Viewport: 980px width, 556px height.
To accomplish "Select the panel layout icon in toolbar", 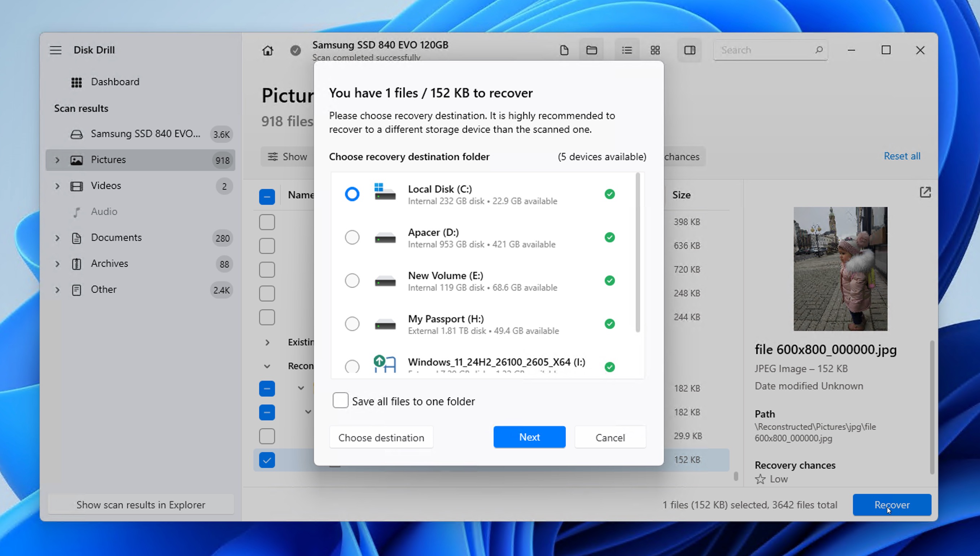I will [689, 50].
